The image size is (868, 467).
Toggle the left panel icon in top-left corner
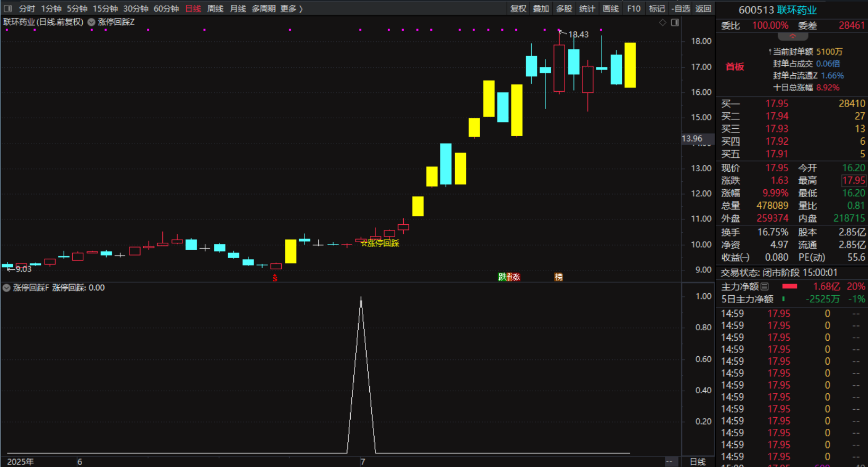pos(8,8)
